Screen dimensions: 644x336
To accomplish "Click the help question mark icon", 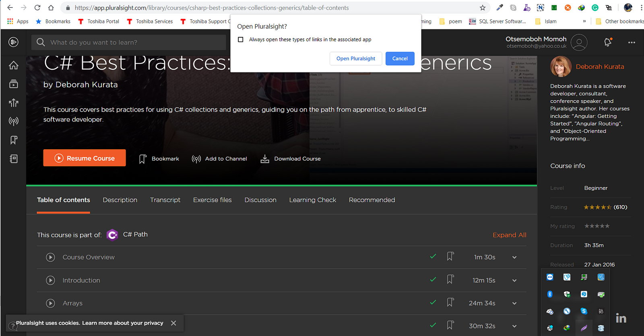I will pos(13,326).
